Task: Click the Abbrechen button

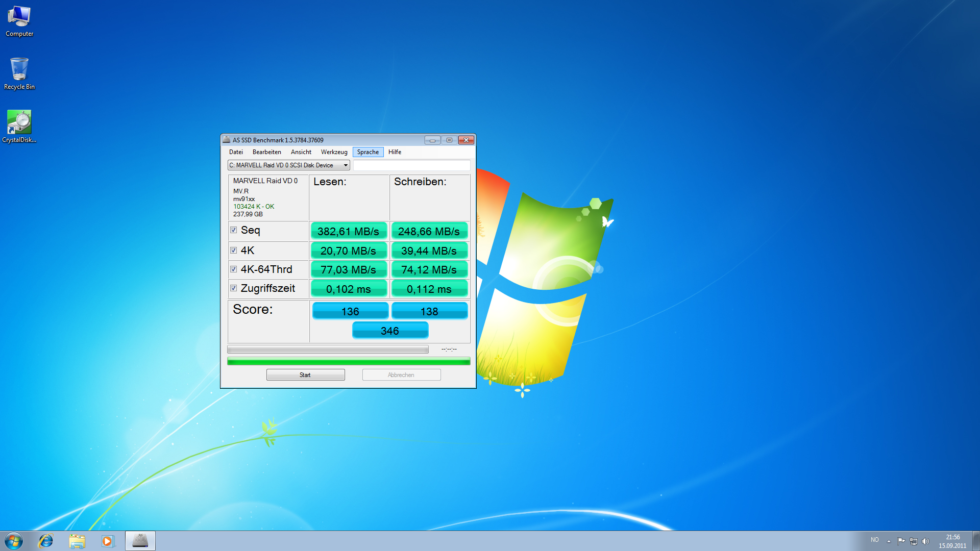Action: pyautogui.click(x=401, y=375)
